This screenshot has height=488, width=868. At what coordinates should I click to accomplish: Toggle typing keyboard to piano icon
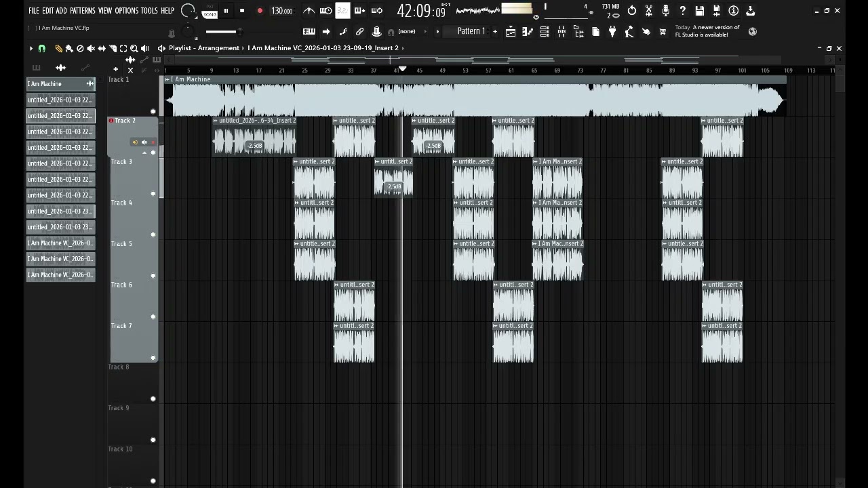tap(309, 31)
